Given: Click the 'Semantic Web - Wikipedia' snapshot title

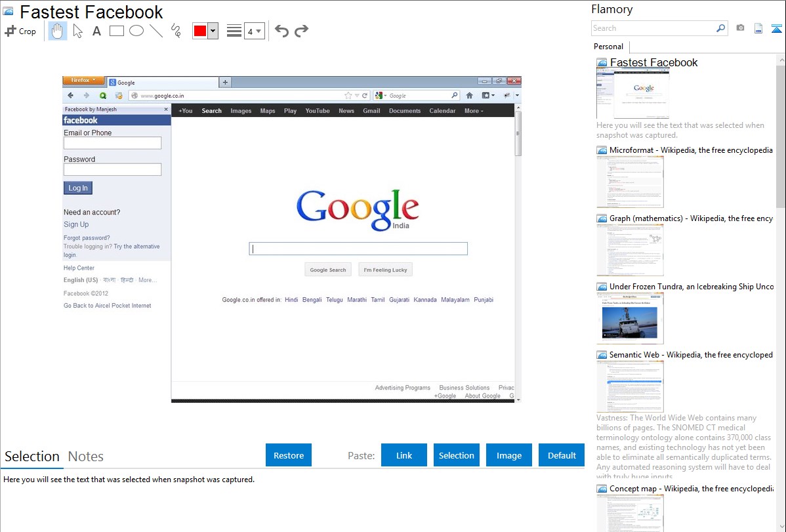Looking at the screenshot, I should (691, 354).
